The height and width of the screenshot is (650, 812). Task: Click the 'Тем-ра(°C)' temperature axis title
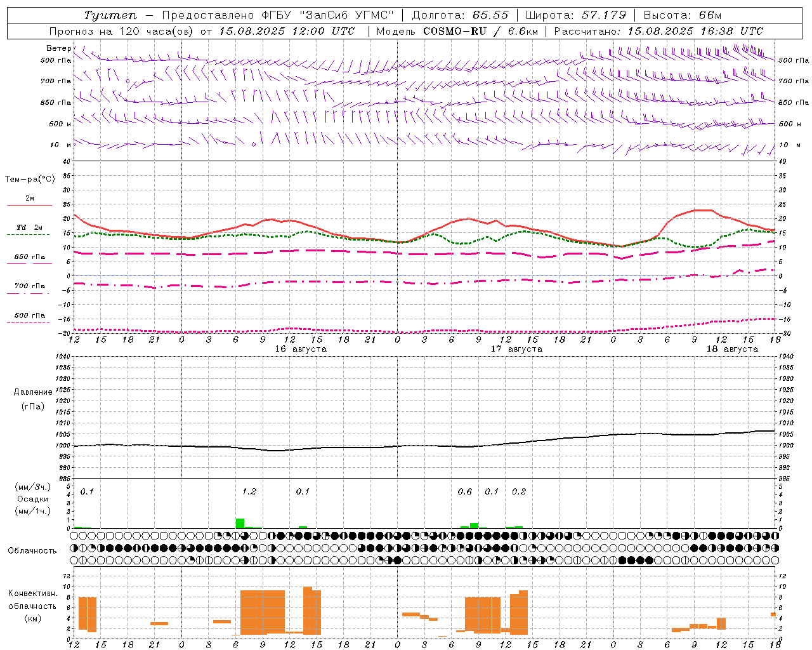(x=30, y=180)
